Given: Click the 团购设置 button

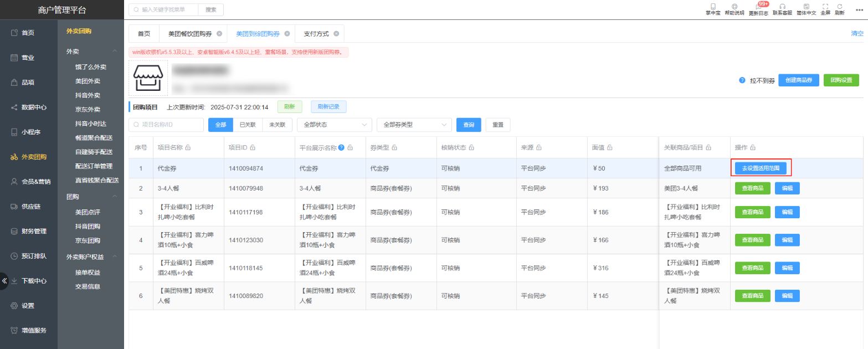Looking at the screenshot, I should coord(841,80).
